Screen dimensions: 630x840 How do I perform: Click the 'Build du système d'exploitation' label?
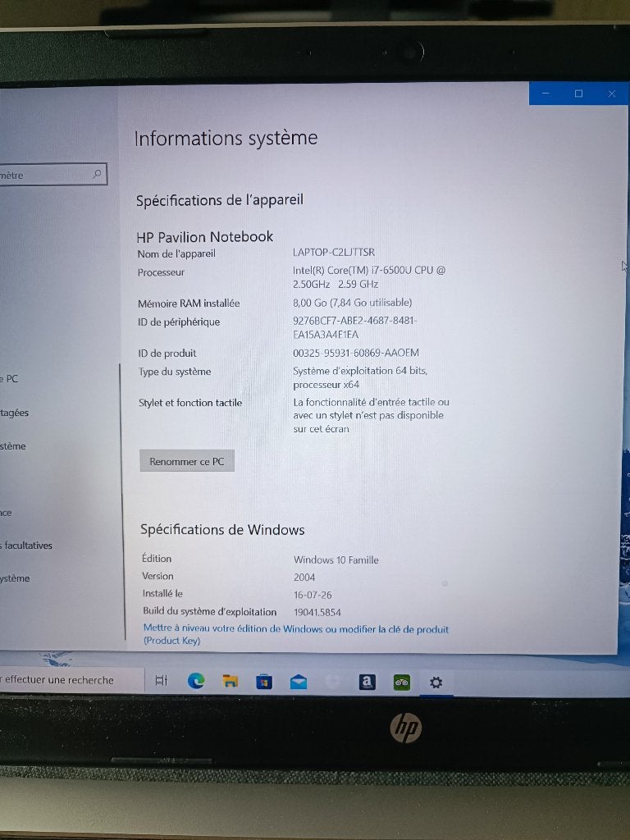209,611
